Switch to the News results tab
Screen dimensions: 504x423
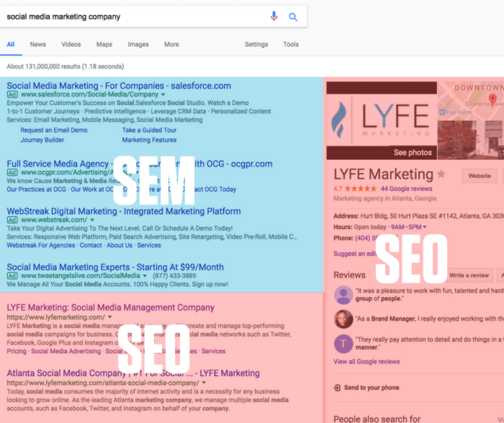click(x=38, y=45)
